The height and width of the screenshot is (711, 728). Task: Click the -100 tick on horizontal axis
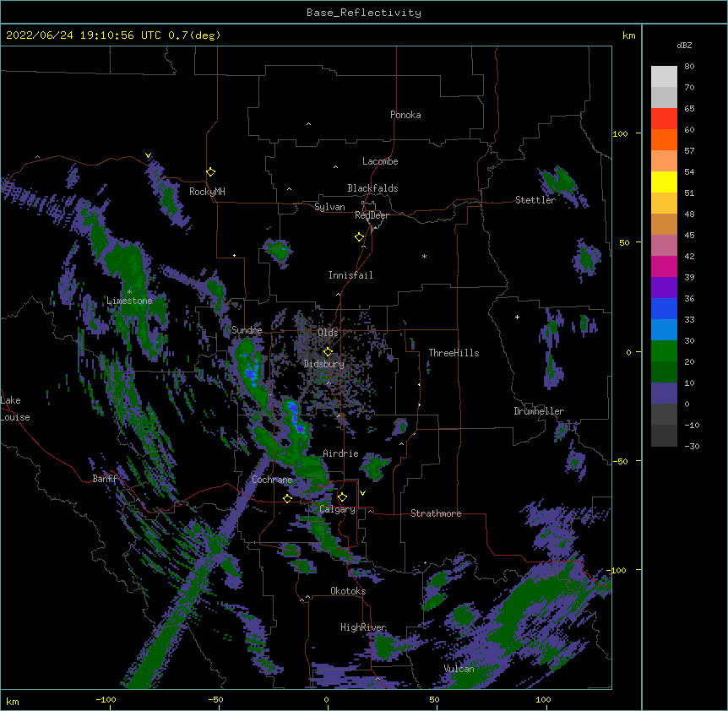click(x=106, y=699)
